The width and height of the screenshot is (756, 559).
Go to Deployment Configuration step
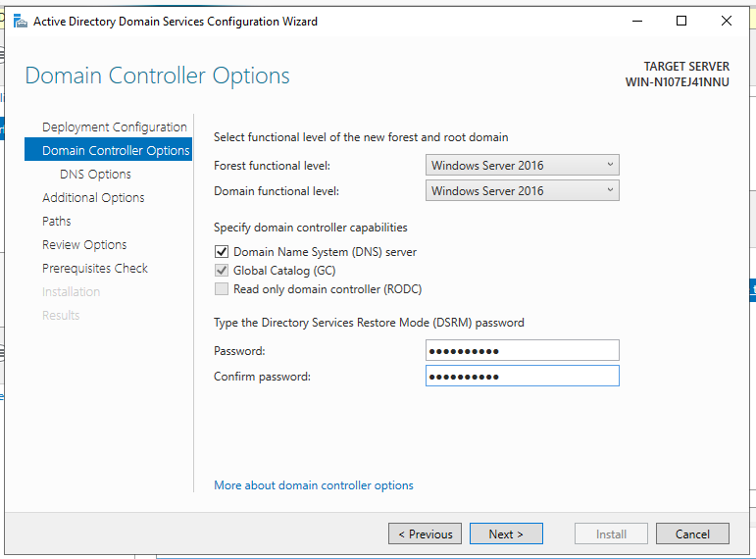pyautogui.click(x=114, y=127)
